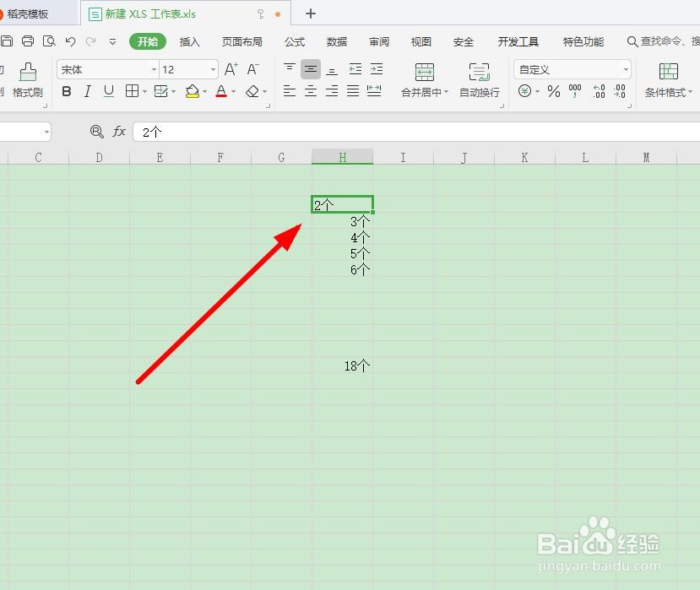Toggle vertical middle alignment

point(310,69)
